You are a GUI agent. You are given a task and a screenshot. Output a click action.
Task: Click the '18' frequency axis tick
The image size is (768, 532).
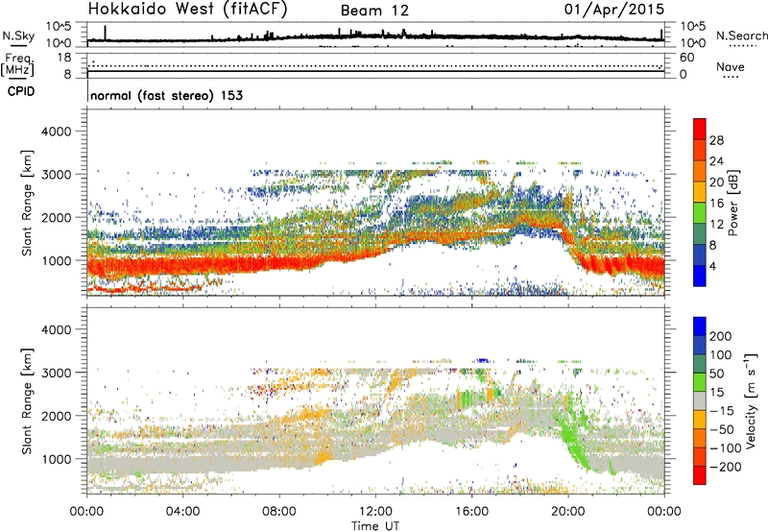pos(63,58)
